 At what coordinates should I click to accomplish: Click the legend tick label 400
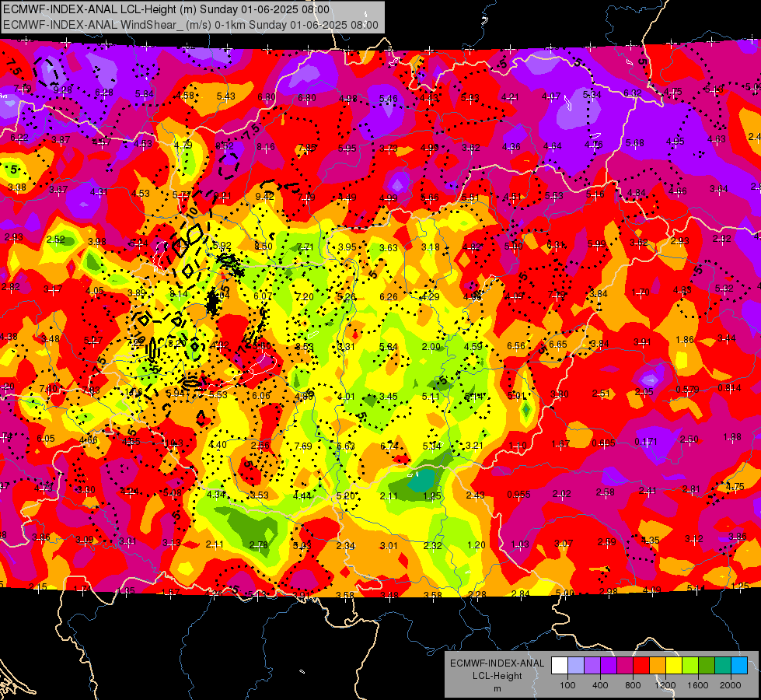coord(600,685)
